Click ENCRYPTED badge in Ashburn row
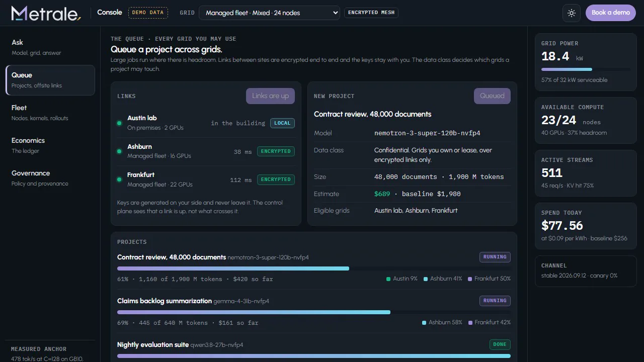The height and width of the screenshot is (362, 644). click(276, 151)
